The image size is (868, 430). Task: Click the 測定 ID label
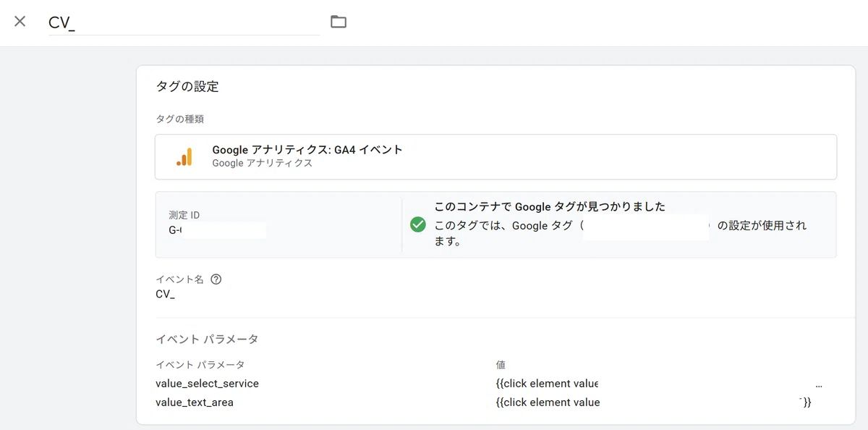coord(184,215)
